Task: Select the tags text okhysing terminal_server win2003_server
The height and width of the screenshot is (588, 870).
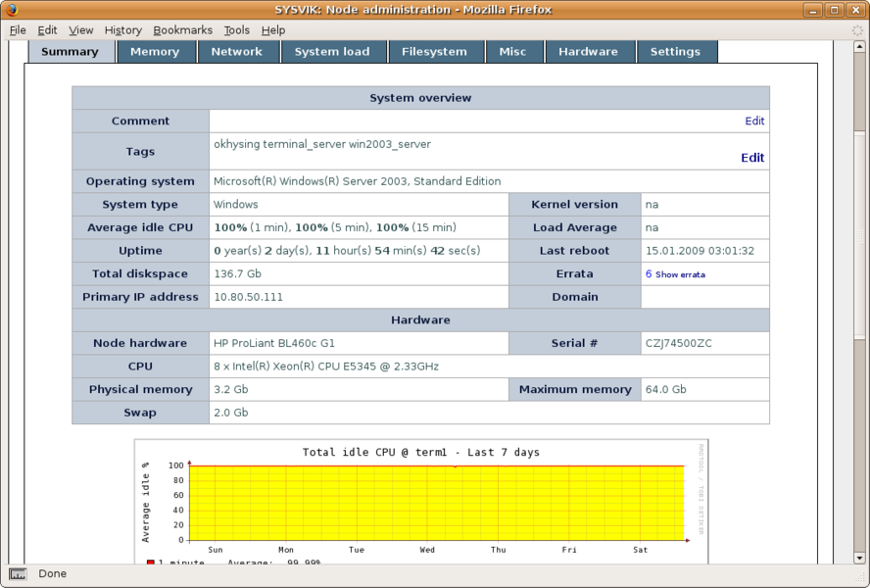Action: coord(322,144)
